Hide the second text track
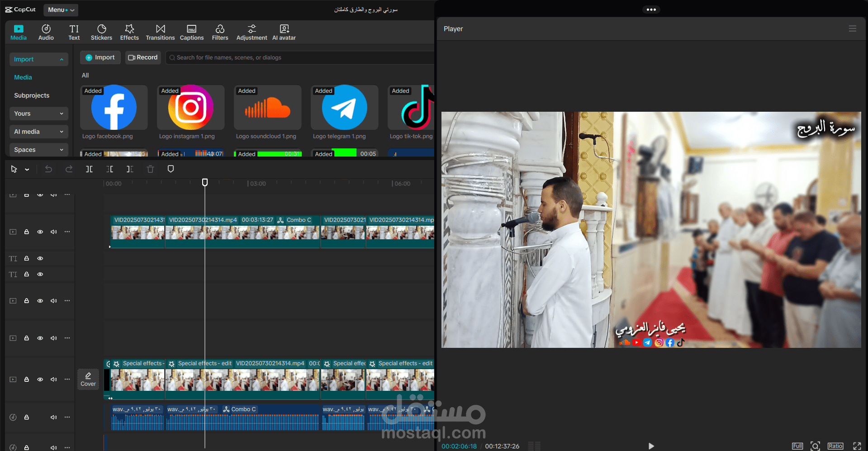 click(x=40, y=275)
